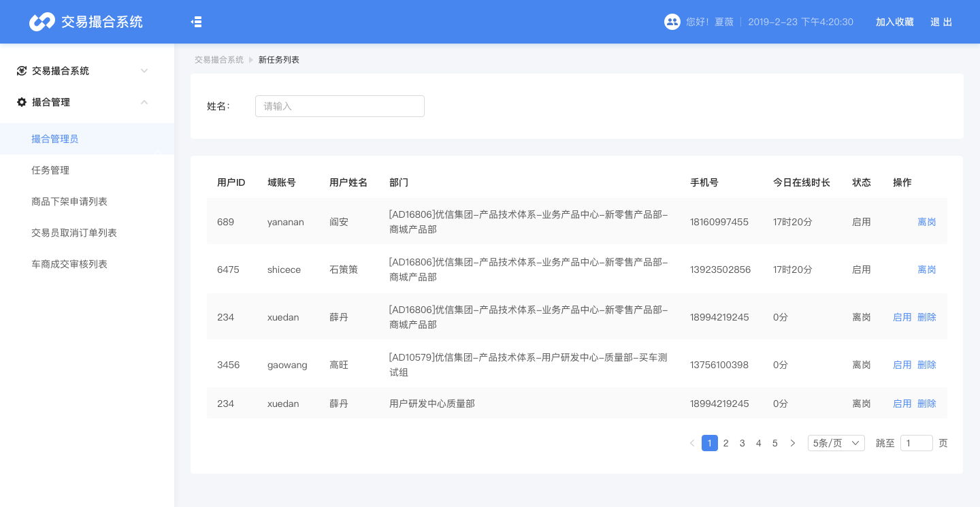The image size is (980, 507).
Task: Click 退出 to log out
Action: [941, 22]
